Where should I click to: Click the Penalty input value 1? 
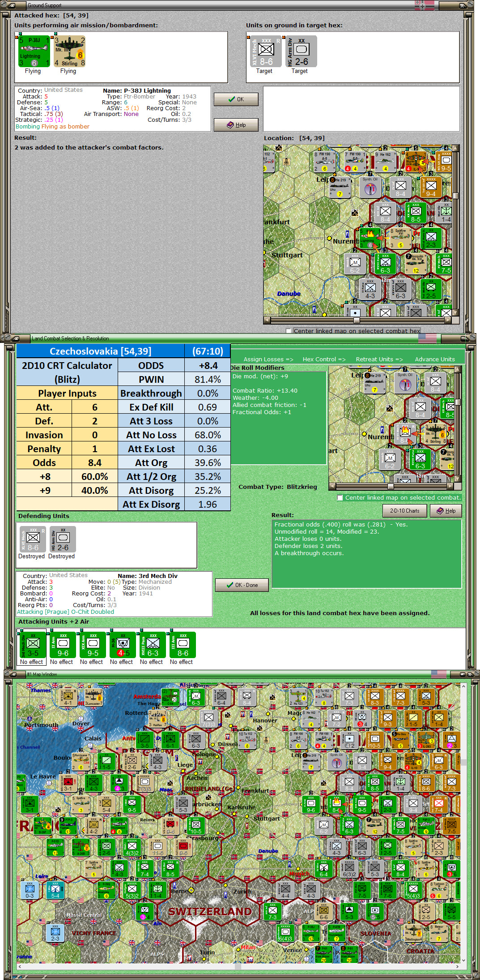pos(94,449)
